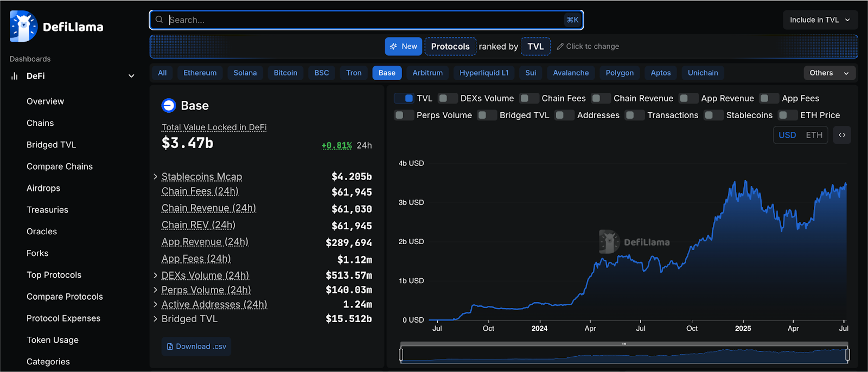868x372 pixels.
Task: Expand the Active Addresses (24h) row
Action: [155, 305]
